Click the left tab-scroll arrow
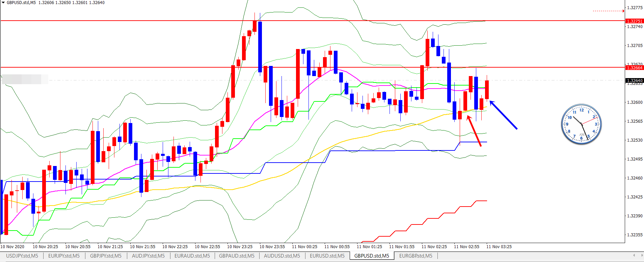The height and width of the screenshot is (262, 644). (634, 255)
